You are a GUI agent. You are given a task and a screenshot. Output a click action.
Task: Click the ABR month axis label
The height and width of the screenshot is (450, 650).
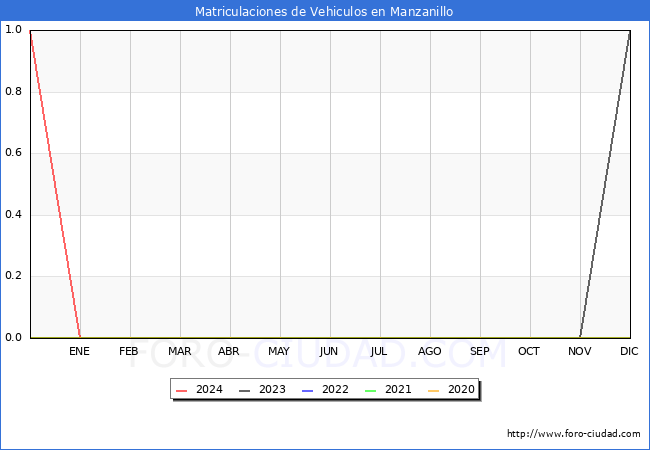pos(229,351)
